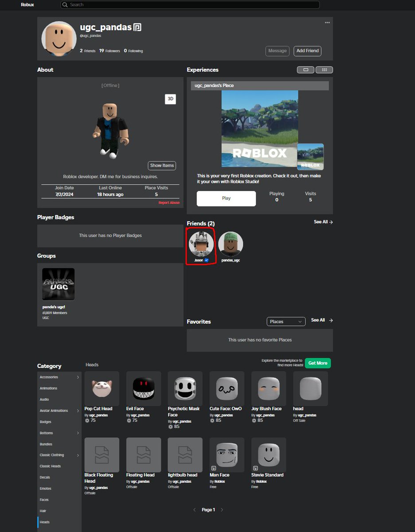
Task: Open the Pop Cat Head item icon
Action: pos(102,388)
